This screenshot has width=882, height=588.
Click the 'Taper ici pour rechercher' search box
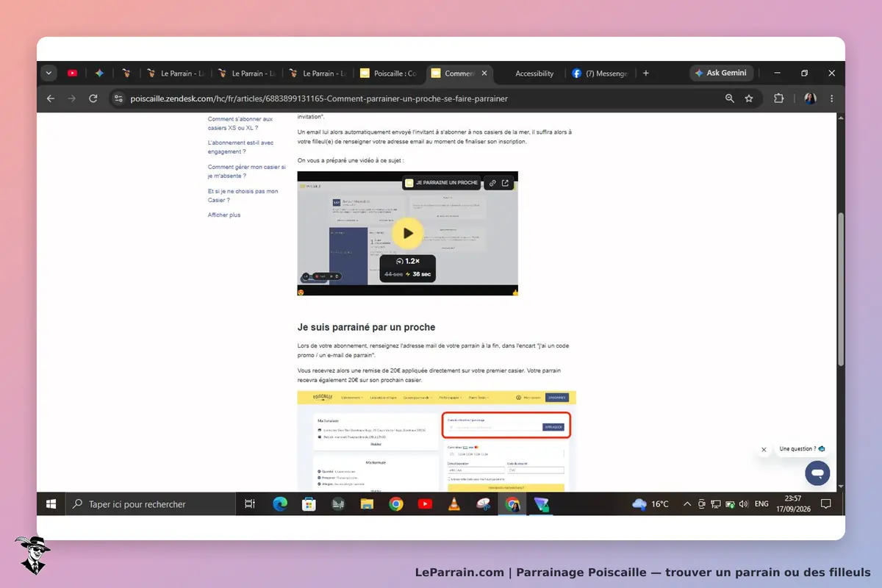150,504
